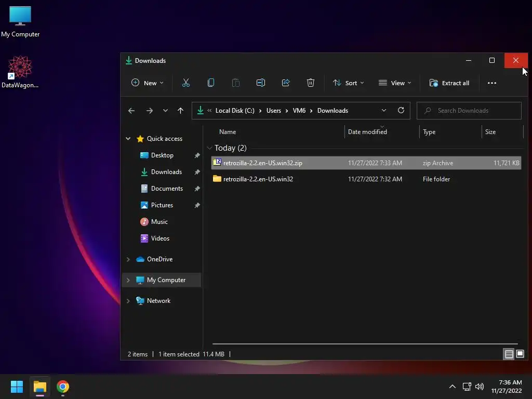The height and width of the screenshot is (399, 532).
Task: Select Music in the navigation pane
Action: click(x=159, y=222)
